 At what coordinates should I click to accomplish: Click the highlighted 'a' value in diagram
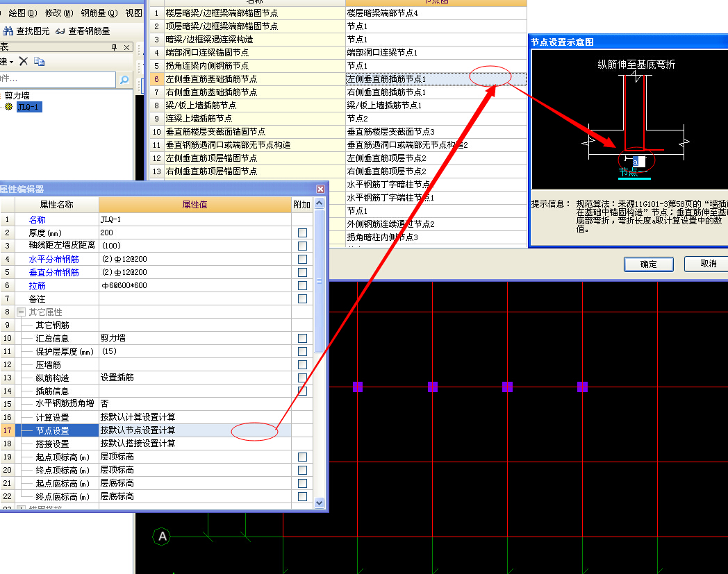pos(636,162)
